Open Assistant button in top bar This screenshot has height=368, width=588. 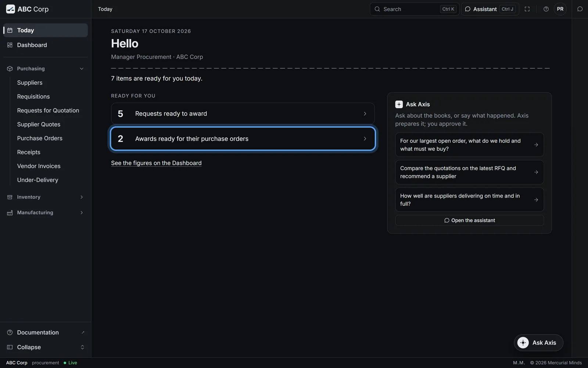(490, 9)
